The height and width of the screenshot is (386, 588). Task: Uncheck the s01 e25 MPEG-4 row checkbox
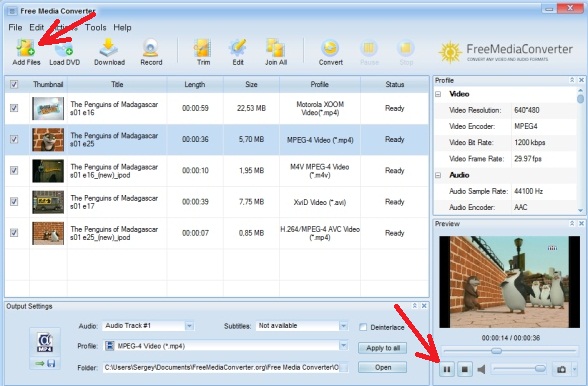(14, 139)
